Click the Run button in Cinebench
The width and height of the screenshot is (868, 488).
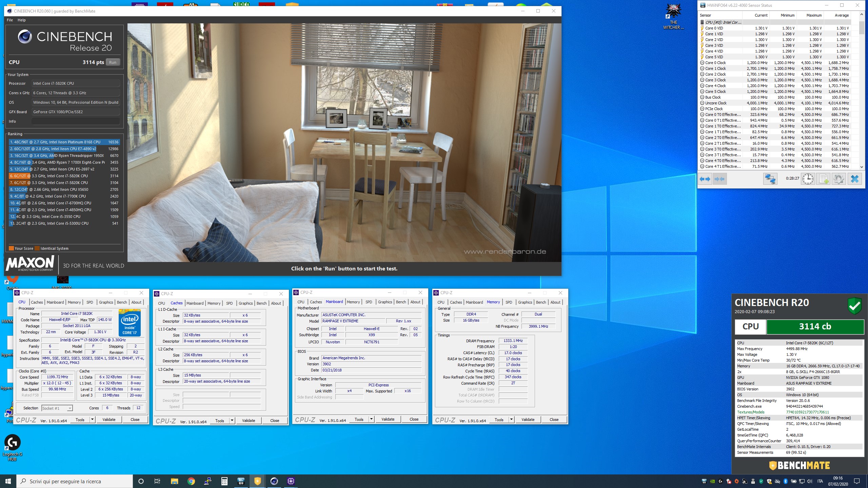[113, 62]
